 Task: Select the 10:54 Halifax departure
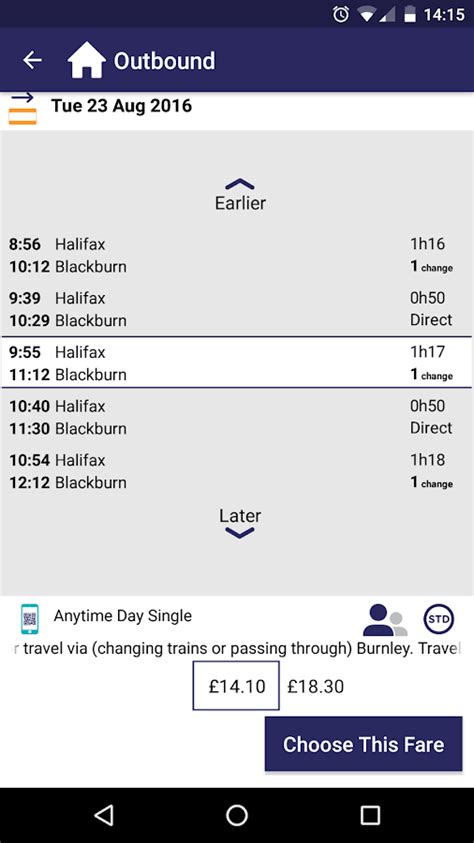coord(237,471)
